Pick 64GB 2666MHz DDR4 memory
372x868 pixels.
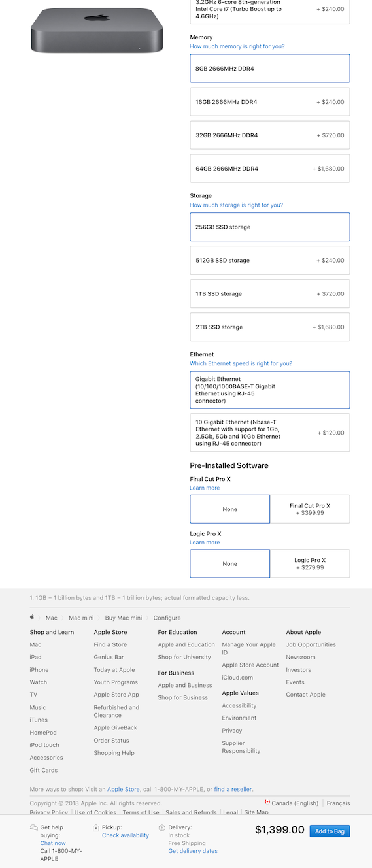coord(270,169)
